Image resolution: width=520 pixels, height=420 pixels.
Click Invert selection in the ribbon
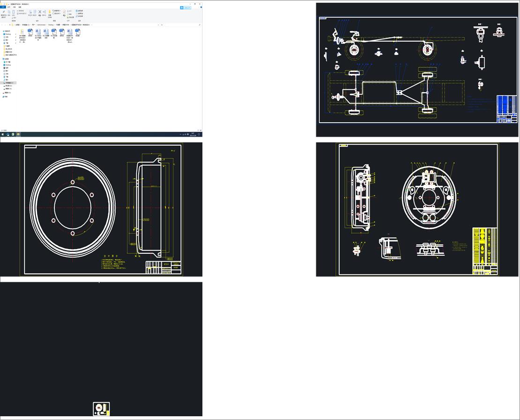click(79, 16)
